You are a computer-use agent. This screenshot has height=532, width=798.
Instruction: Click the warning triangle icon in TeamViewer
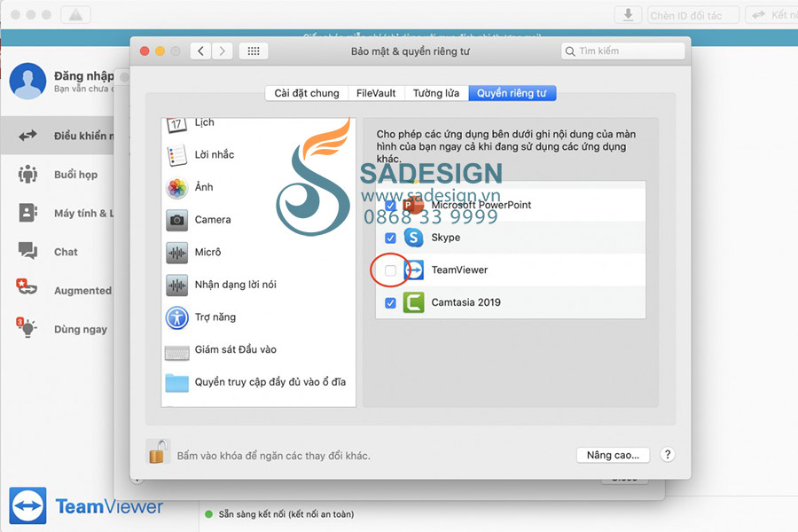tap(76, 15)
